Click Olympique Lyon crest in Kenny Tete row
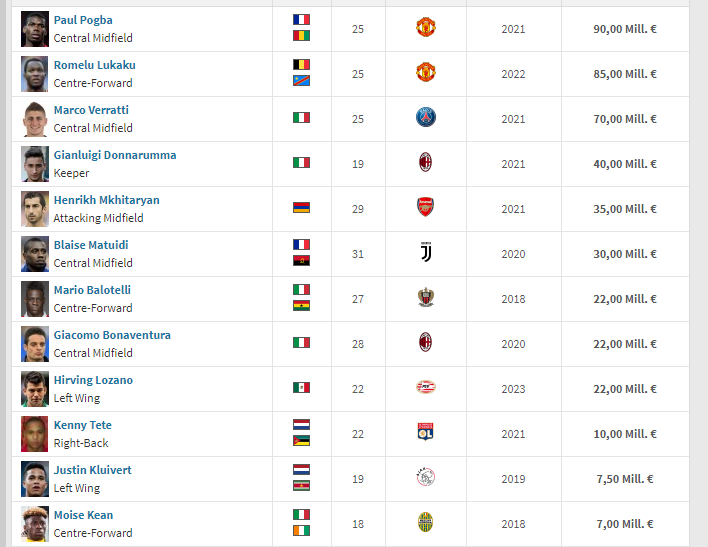This screenshot has width=708, height=547. (x=426, y=433)
